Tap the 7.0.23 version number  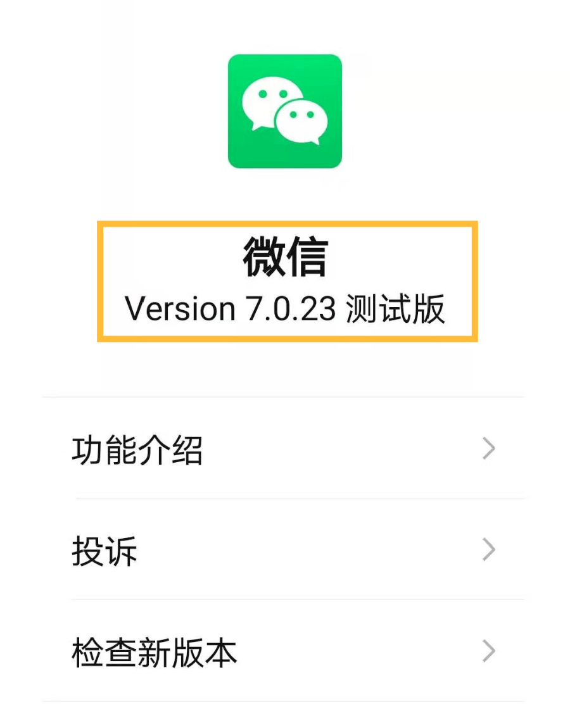290,309
